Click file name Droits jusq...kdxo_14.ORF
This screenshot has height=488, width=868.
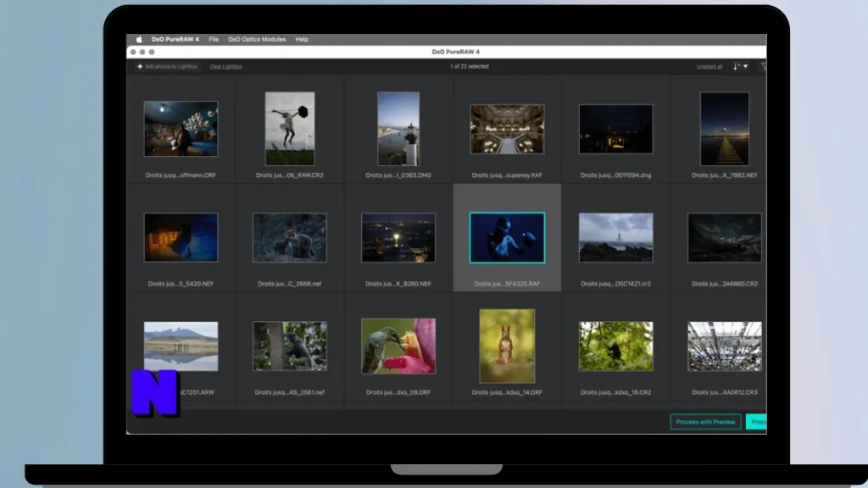click(507, 392)
